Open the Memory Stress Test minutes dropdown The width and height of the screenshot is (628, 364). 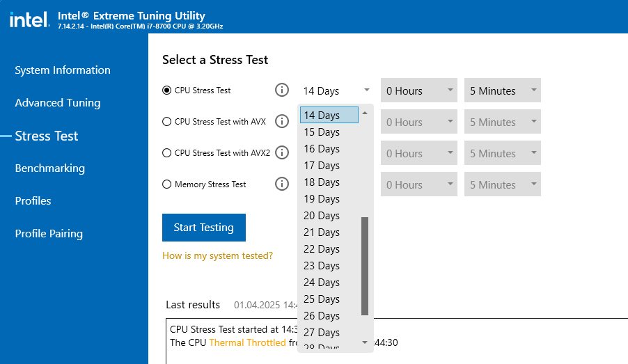click(x=503, y=184)
